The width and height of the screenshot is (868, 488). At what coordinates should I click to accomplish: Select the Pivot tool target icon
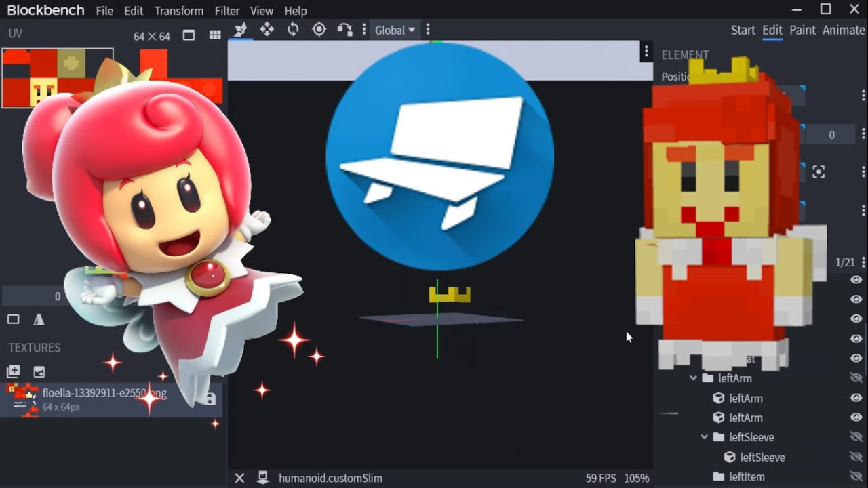tap(319, 30)
